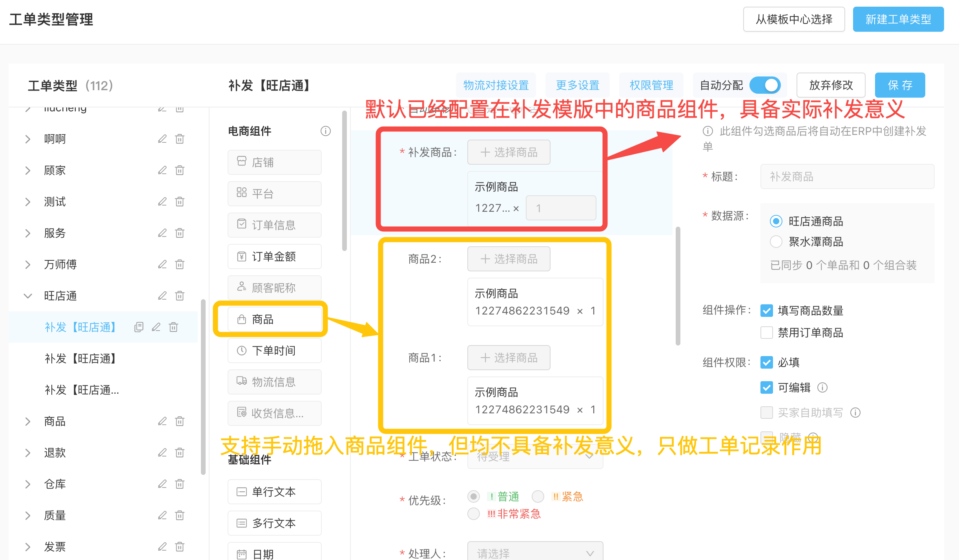
Task: Click edit pencil icon for 啊啊 row
Action: (x=162, y=139)
